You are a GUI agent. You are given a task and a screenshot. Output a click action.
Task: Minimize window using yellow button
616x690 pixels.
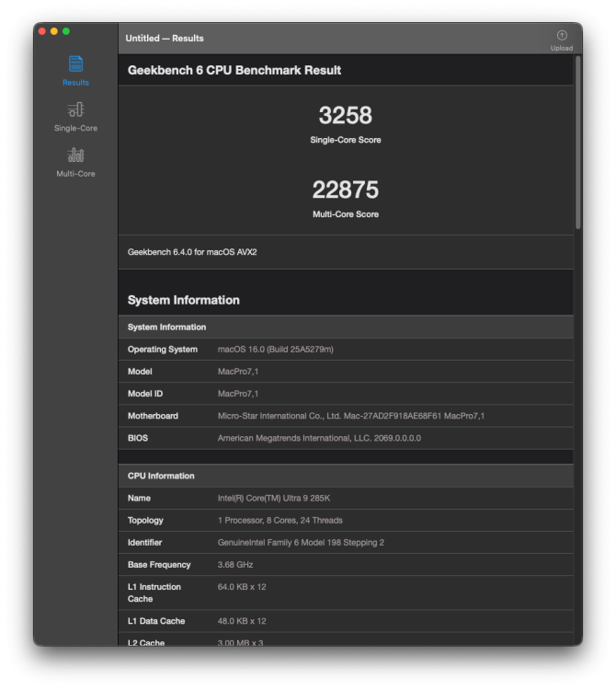coord(54,31)
